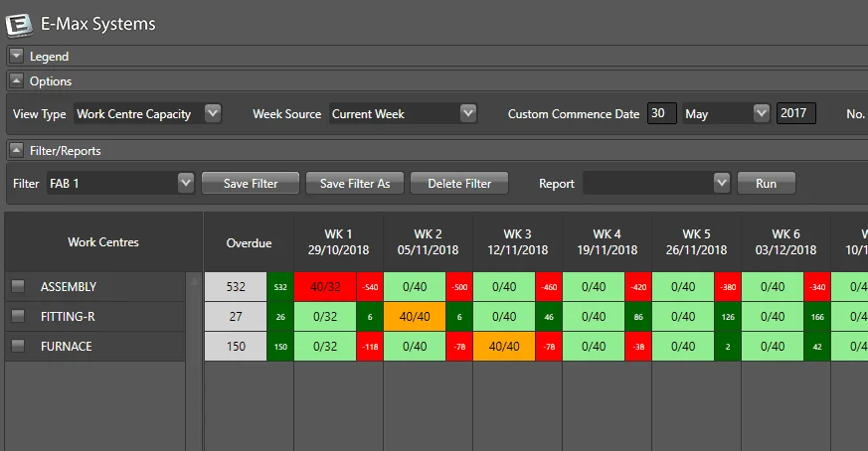Click the -118 FURNACE WK 1 balance cell

pos(370,347)
